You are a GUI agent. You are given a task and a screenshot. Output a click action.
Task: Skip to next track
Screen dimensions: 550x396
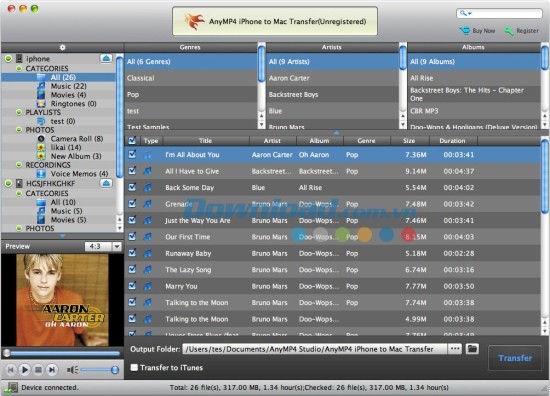[52, 370]
